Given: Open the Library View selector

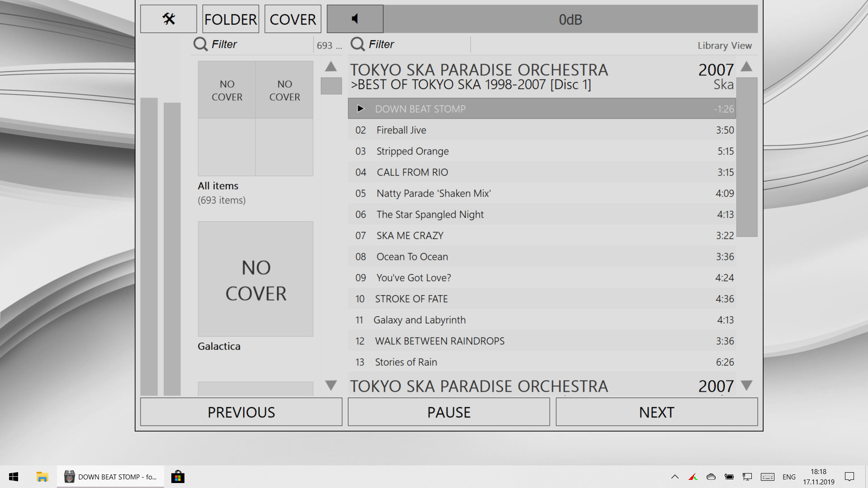Looking at the screenshot, I should (x=724, y=45).
